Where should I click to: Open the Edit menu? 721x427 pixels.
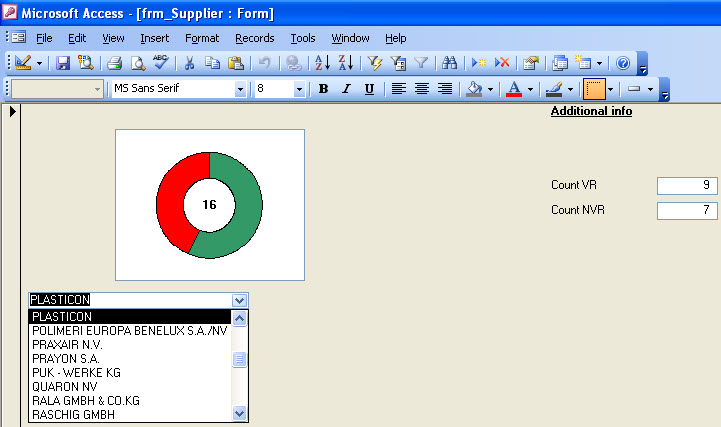[77, 38]
